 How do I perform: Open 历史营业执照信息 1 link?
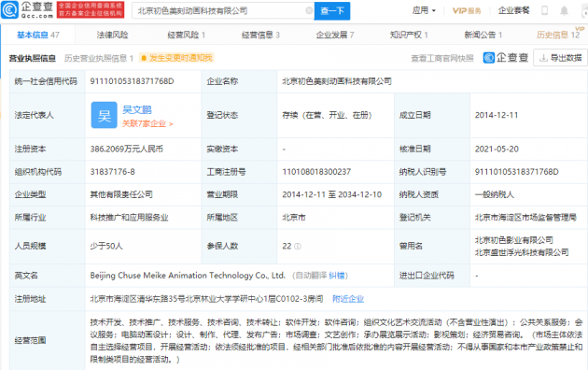click(99, 58)
